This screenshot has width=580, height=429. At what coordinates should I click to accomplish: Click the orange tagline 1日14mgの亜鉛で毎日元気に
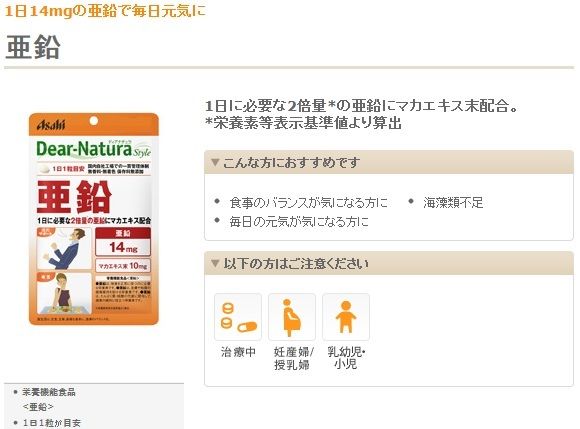[105, 11]
